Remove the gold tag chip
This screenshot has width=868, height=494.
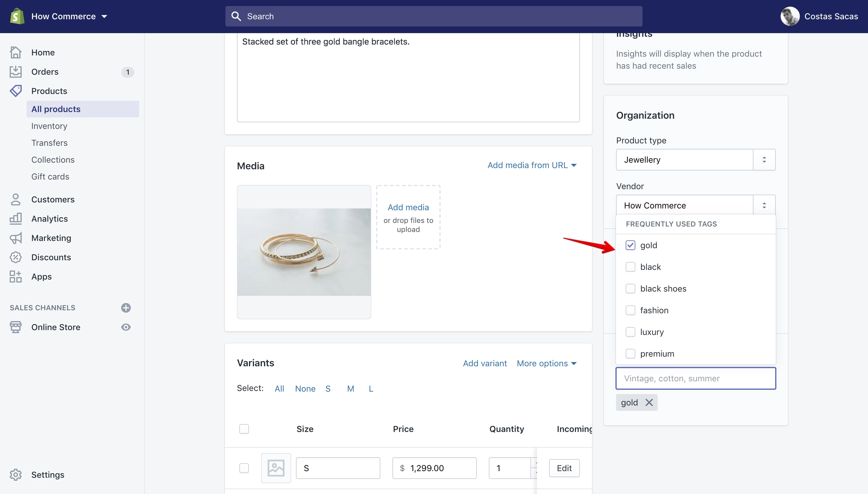click(649, 402)
